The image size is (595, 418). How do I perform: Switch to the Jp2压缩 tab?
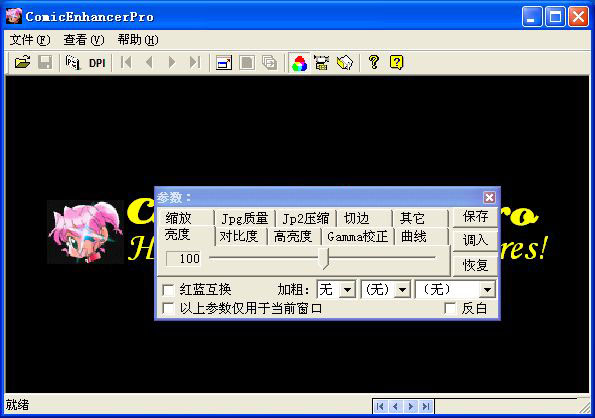(x=306, y=218)
